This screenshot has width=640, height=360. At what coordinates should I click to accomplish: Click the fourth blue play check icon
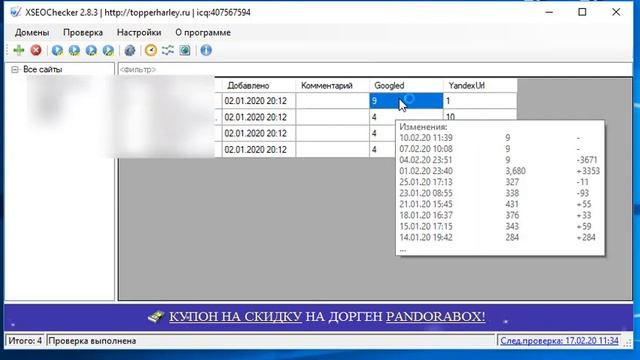108,50
